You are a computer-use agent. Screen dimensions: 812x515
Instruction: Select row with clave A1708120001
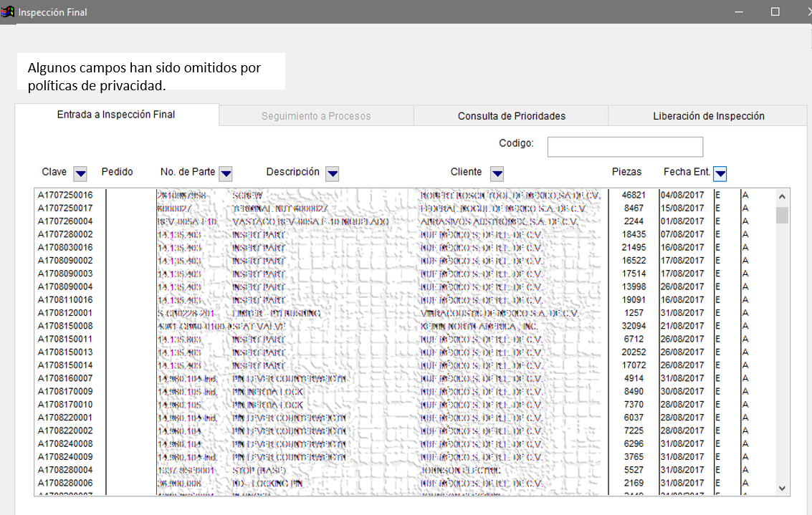tap(65, 313)
